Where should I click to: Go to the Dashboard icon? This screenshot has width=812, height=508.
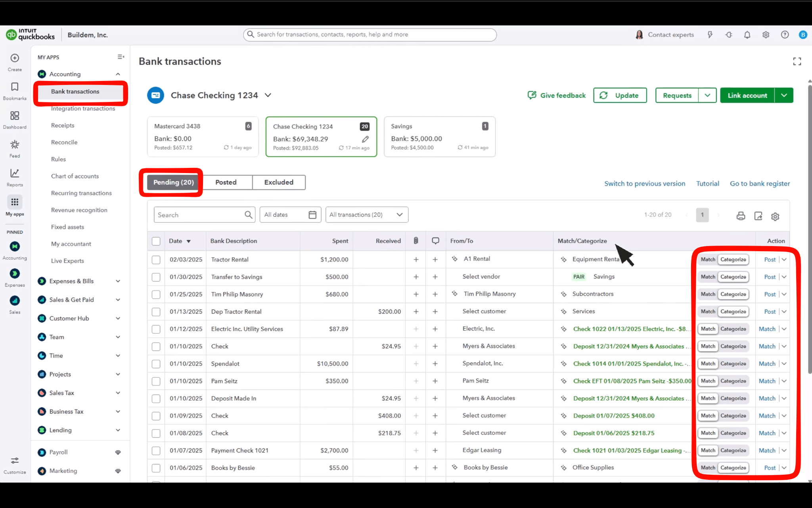tap(15, 115)
